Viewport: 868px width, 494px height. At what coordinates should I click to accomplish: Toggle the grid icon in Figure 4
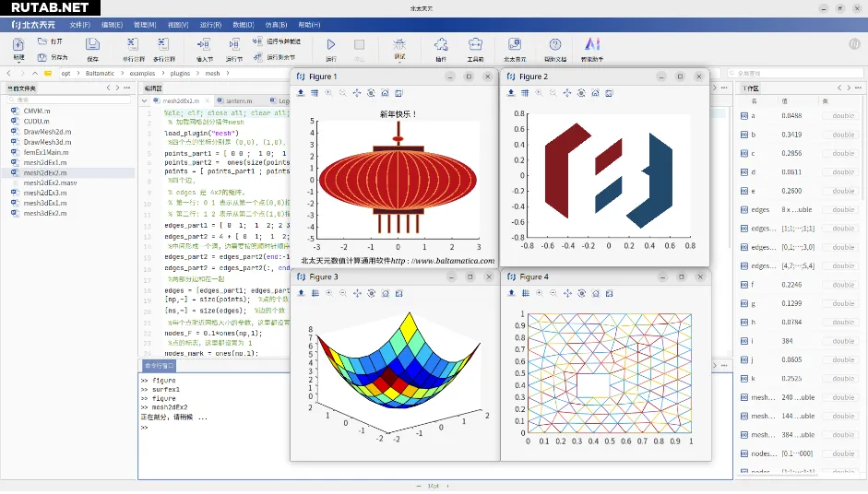[525, 293]
